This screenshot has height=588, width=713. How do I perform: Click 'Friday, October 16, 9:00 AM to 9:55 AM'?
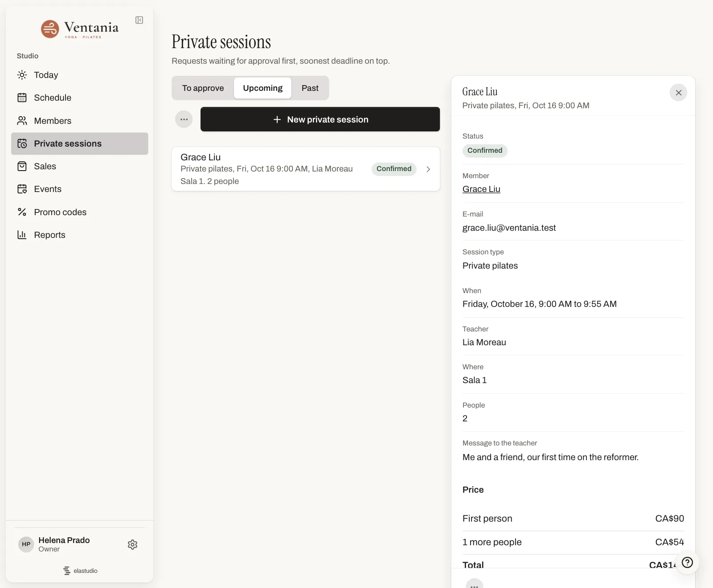tap(539, 304)
